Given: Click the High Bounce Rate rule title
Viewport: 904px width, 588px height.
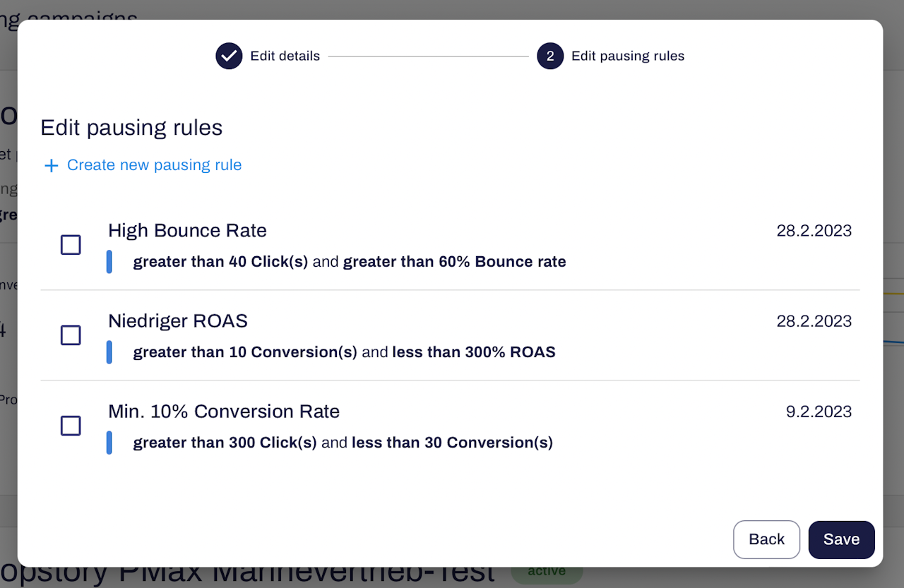Looking at the screenshot, I should point(187,231).
